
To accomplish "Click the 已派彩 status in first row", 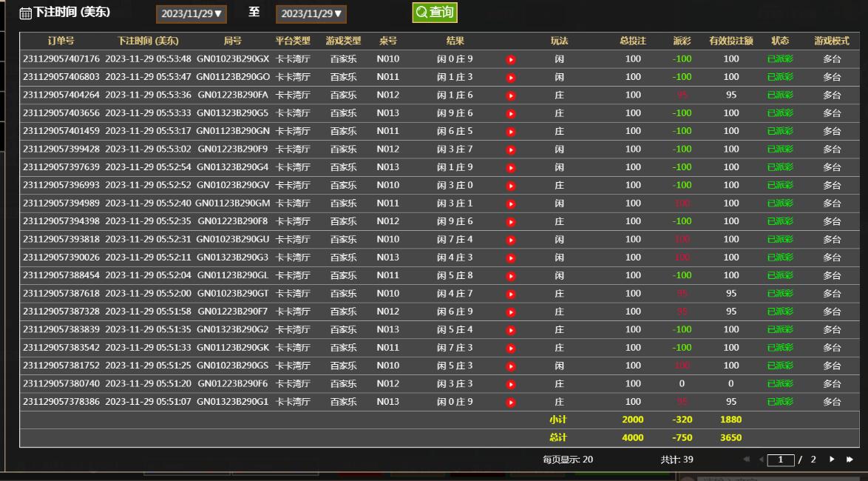I will pos(780,59).
